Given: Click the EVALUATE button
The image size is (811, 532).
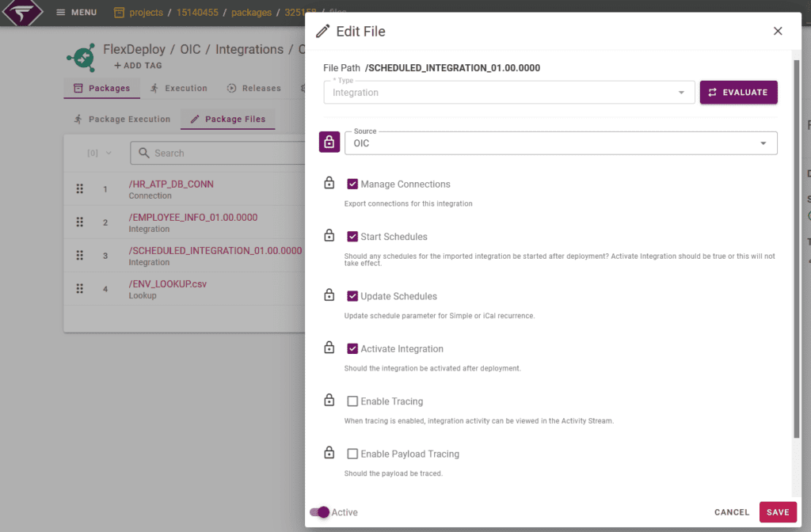Looking at the screenshot, I should pos(739,92).
